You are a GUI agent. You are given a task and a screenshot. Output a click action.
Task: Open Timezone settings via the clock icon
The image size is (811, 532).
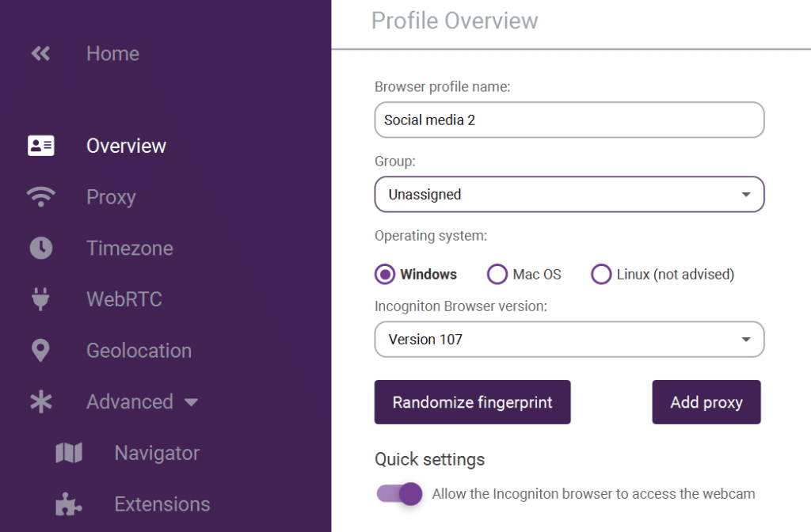coord(41,248)
